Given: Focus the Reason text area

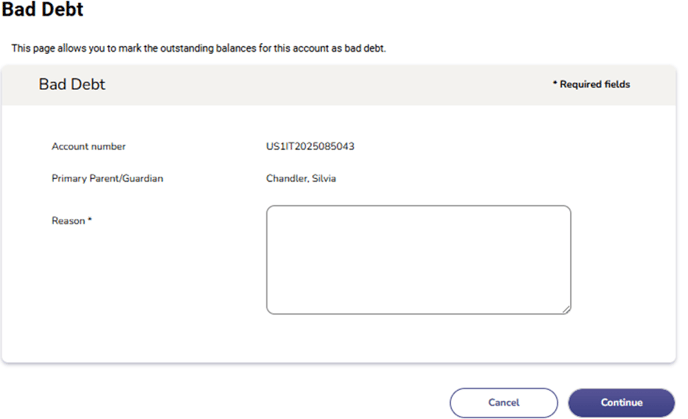Looking at the screenshot, I should click(x=418, y=260).
